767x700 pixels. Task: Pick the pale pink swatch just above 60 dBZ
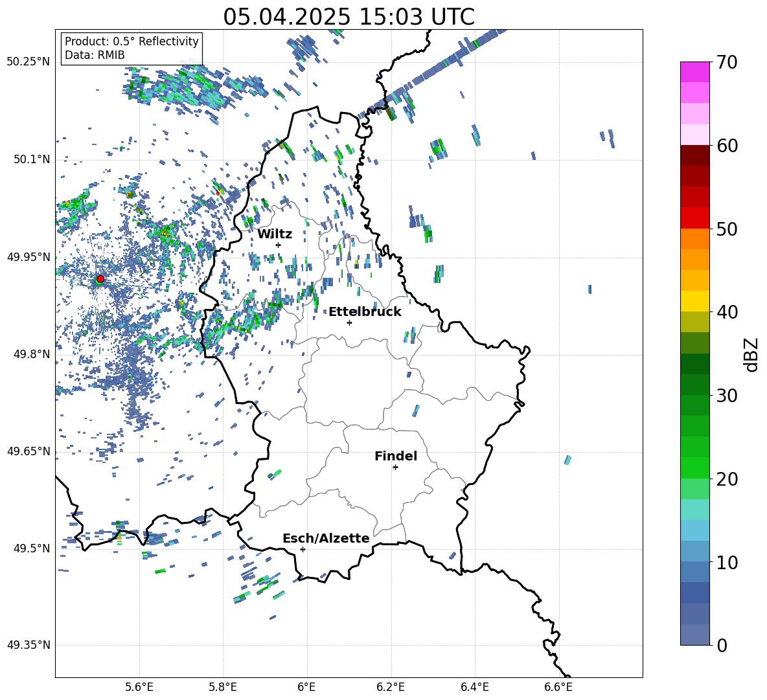click(695, 135)
